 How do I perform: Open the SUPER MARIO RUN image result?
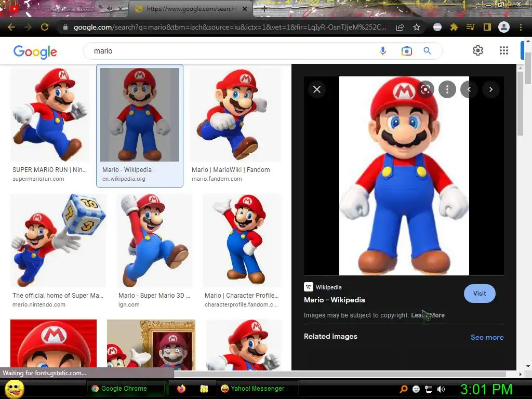[50, 115]
